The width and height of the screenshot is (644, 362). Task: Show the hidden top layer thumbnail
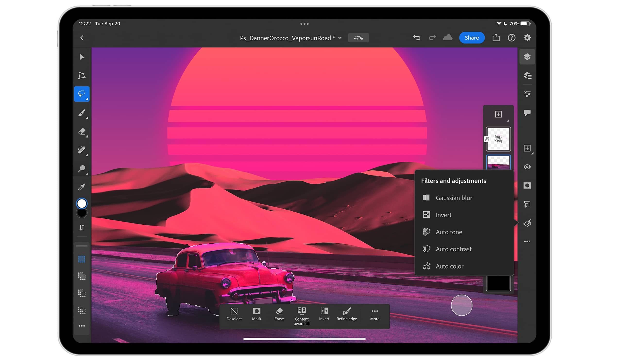[498, 139]
